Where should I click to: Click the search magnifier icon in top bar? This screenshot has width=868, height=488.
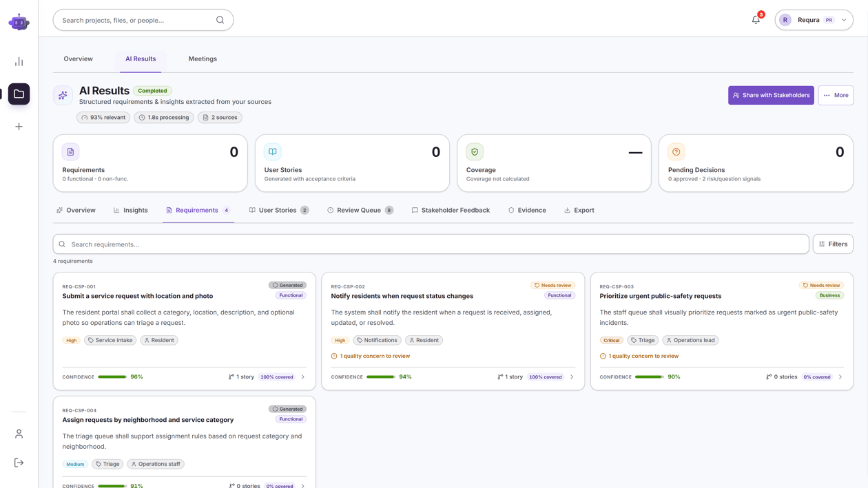220,20
